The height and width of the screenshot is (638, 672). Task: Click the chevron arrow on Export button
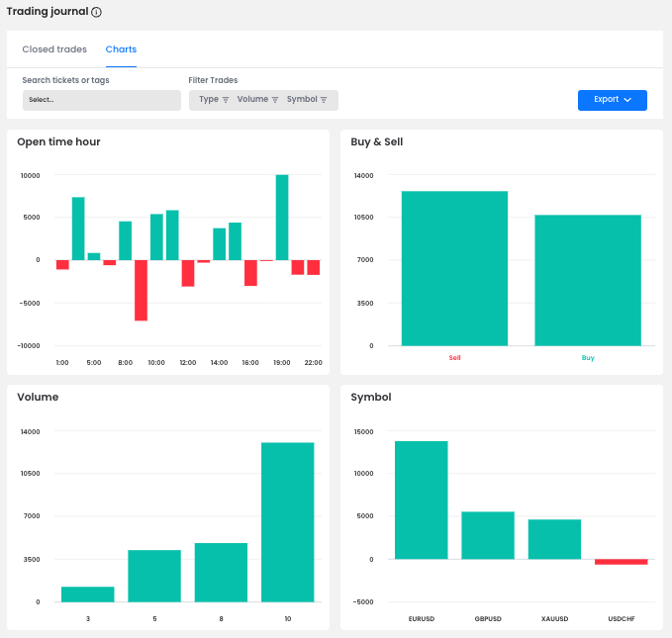627,100
